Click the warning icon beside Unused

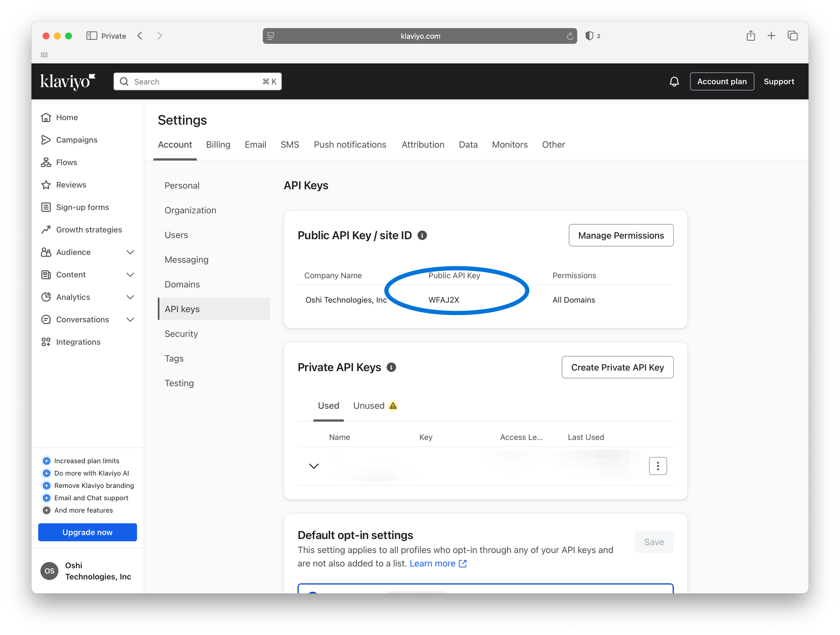tap(393, 406)
